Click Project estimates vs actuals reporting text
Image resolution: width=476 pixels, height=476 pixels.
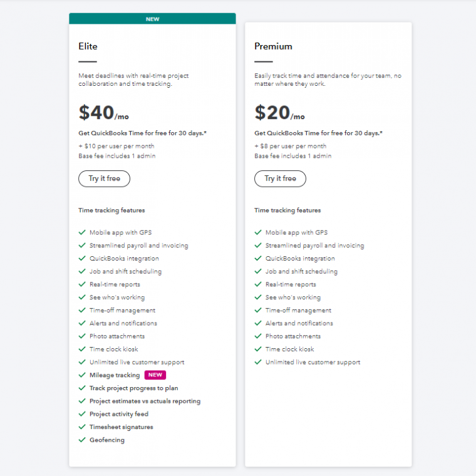(x=145, y=401)
